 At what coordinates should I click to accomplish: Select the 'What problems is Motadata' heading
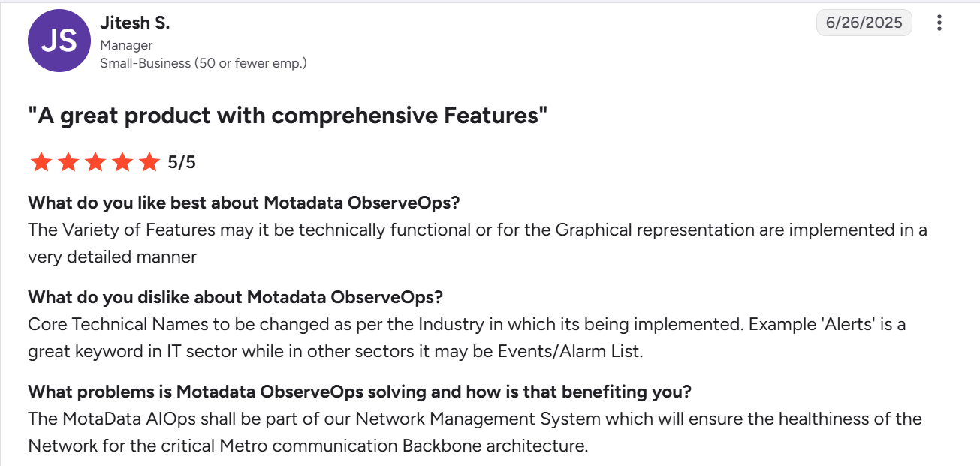point(360,392)
